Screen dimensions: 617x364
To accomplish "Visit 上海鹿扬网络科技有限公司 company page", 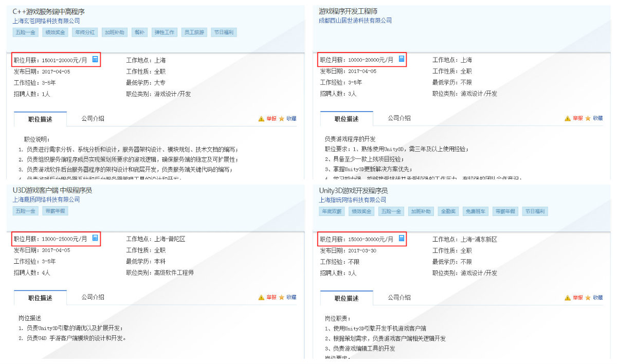I will point(46,199).
